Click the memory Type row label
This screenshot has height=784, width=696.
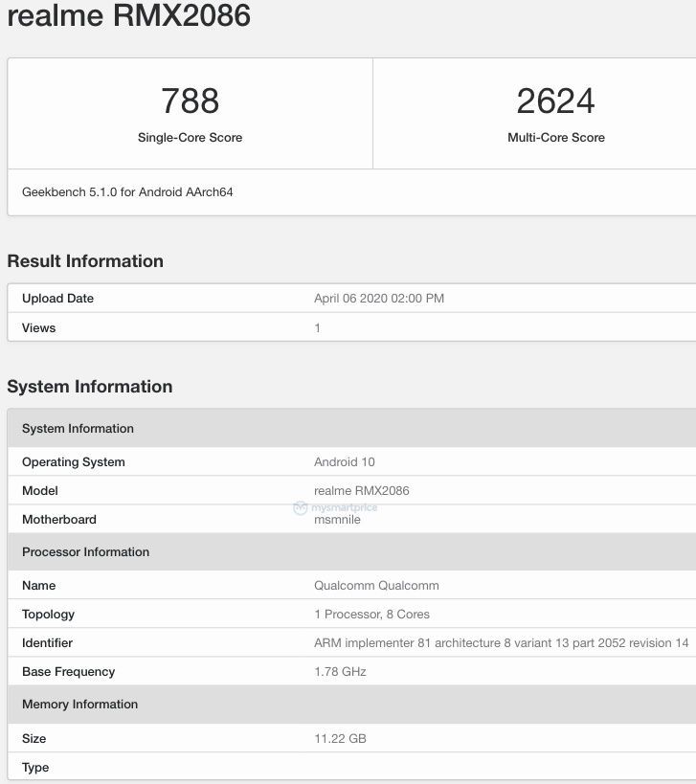[35, 768]
